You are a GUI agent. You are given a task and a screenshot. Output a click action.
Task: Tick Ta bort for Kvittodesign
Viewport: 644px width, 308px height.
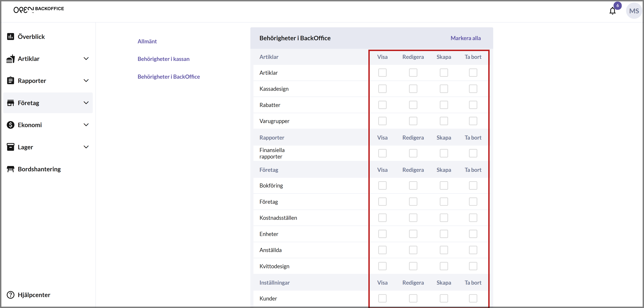click(x=473, y=266)
